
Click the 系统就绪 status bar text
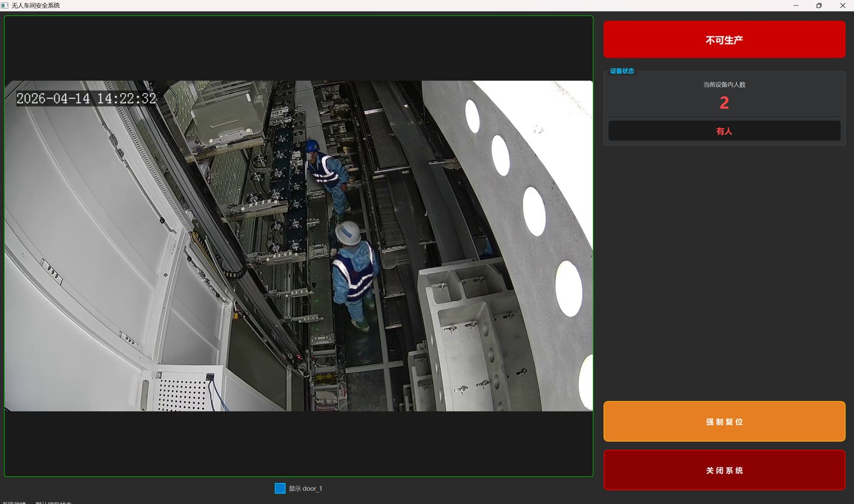click(14, 502)
